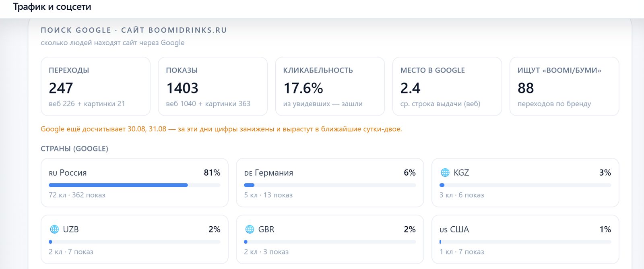Click the Трафик и соцсети page title
Screen dimensions: 644x269
point(52,7)
